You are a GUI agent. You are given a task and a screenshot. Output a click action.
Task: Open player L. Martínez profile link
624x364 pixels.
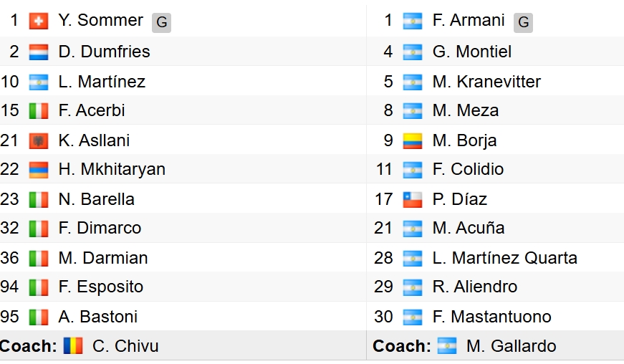coord(102,82)
